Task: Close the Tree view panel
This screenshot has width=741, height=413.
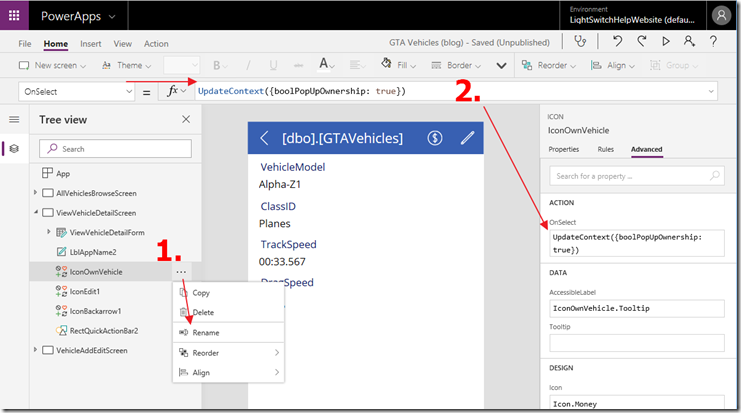Action: pos(186,119)
